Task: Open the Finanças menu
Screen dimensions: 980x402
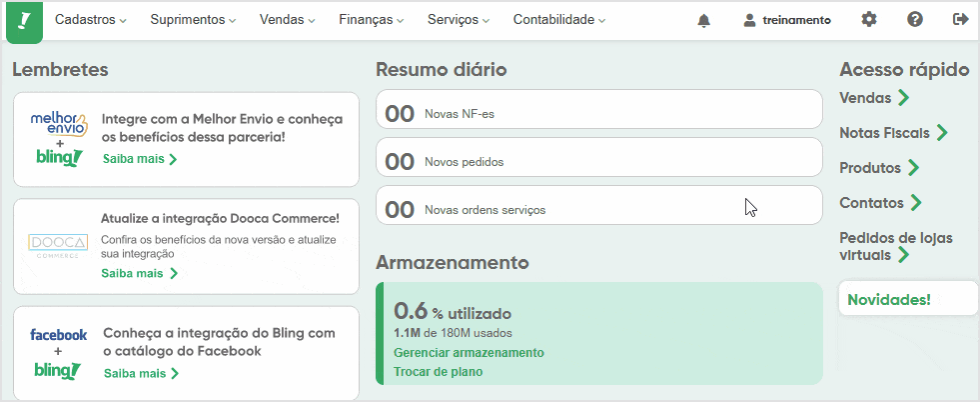Action: pos(371,20)
